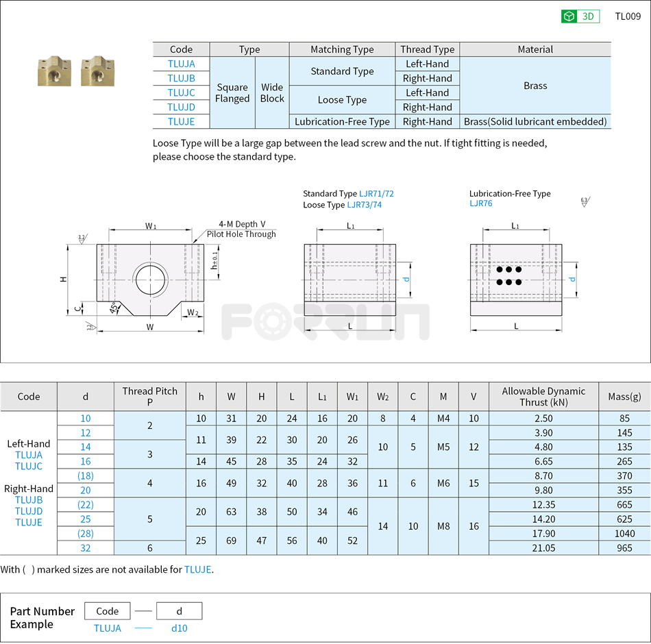Click the Code box in part number example

pyautogui.click(x=107, y=611)
